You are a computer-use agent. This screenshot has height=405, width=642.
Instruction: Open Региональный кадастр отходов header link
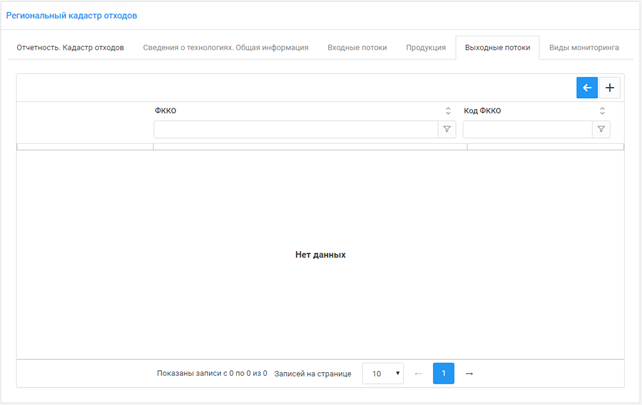coord(72,16)
